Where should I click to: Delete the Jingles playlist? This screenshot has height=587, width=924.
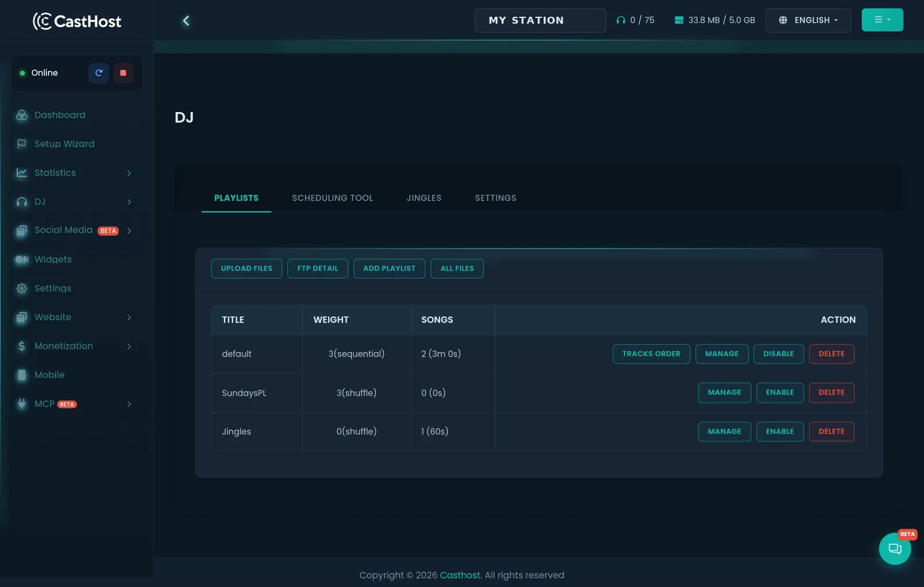[x=832, y=432]
